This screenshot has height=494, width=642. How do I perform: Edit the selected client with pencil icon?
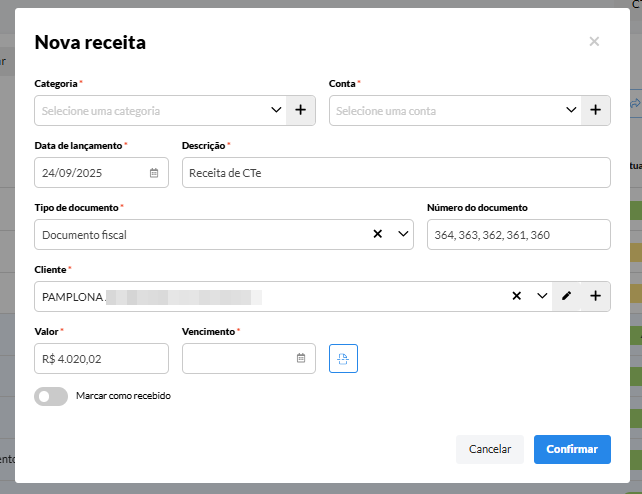(x=567, y=296)
